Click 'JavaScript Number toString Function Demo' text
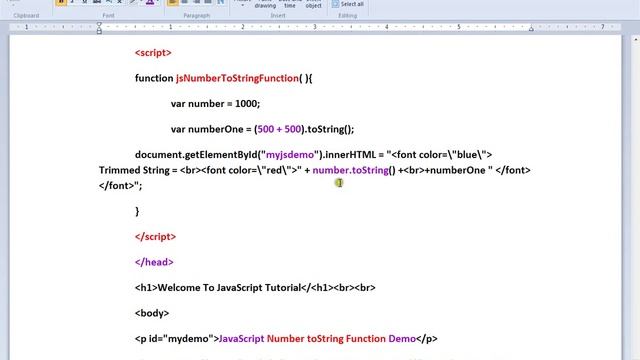The image size is (640, 360). click(317, 339)
